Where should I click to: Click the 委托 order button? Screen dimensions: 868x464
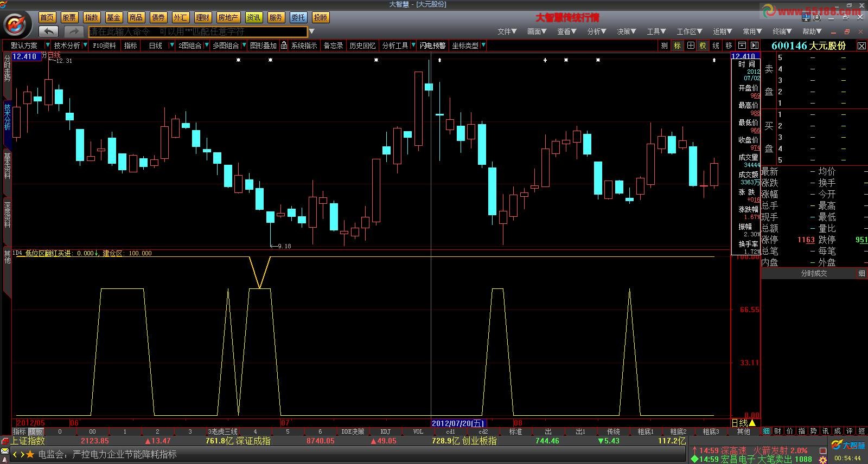[x=298, y=17]
